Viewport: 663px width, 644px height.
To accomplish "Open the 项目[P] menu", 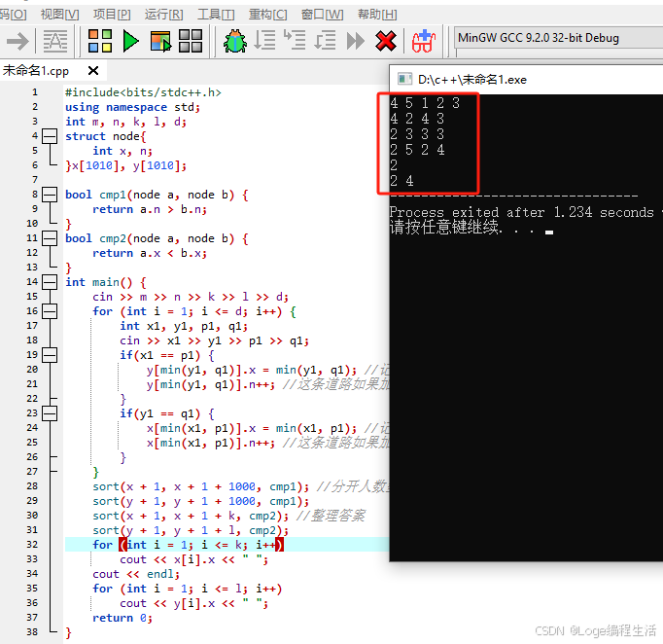I will tap(112, 15).
